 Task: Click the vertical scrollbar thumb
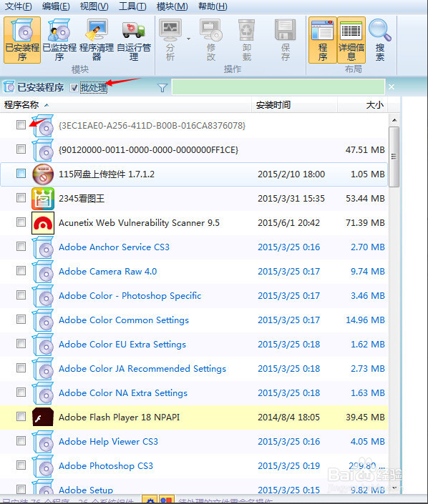[x=394, y=157]
